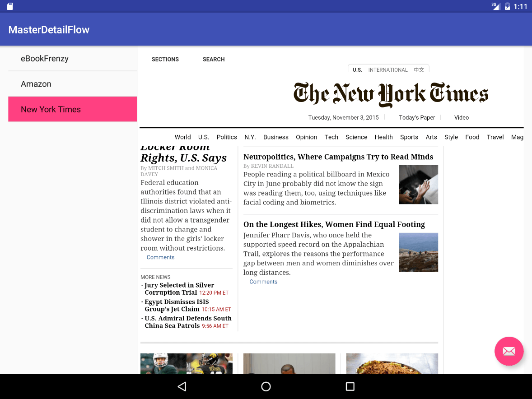Image resolution: width=532 pixels, height=399 pixels.
Task: Tap the 3G signal indicator icon
Action: tap(496, 6)
